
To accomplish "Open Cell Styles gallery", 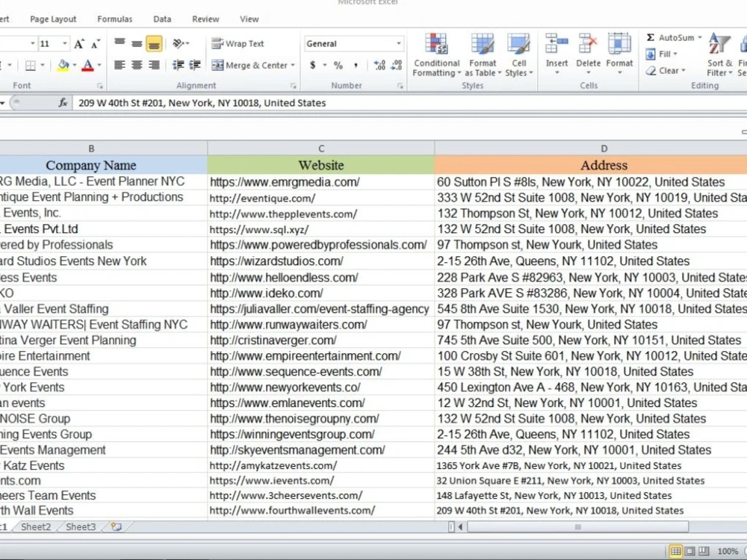I will [518, 55].
